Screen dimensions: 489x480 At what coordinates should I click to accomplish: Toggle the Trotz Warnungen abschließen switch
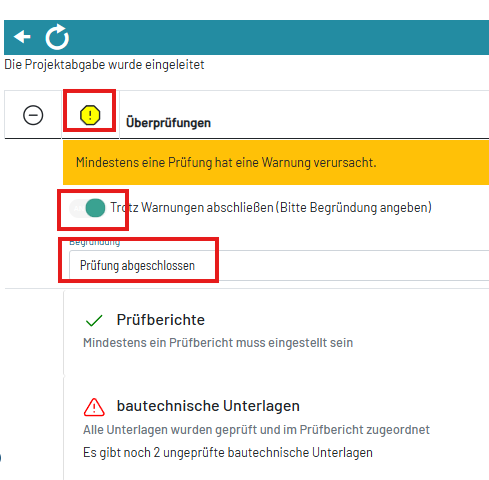87,208
